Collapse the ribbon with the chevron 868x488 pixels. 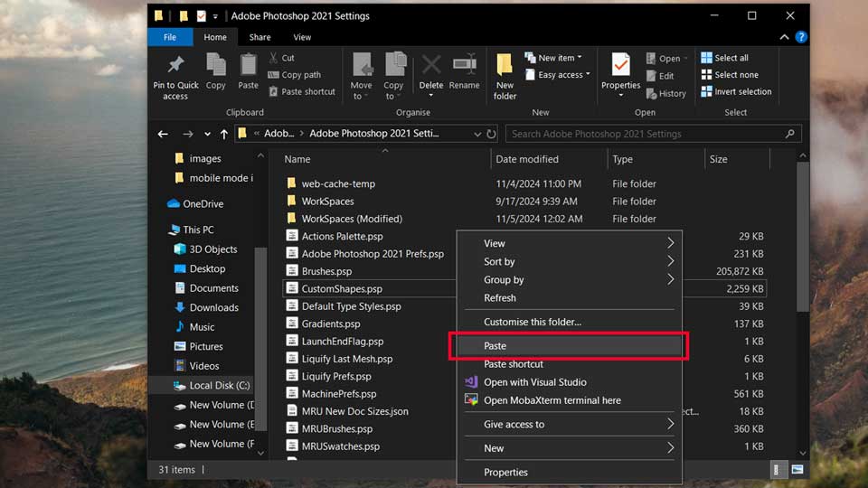[784, 37]
